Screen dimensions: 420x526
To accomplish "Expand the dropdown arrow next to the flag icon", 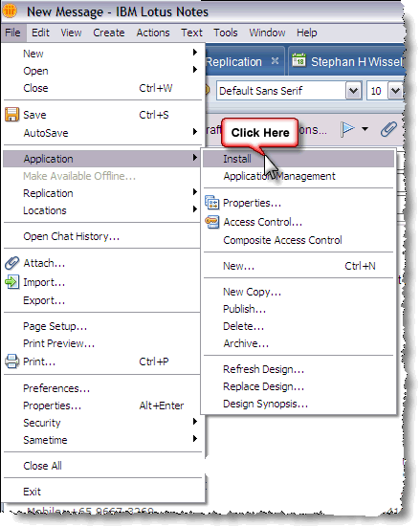I will [x=365, y=129].
